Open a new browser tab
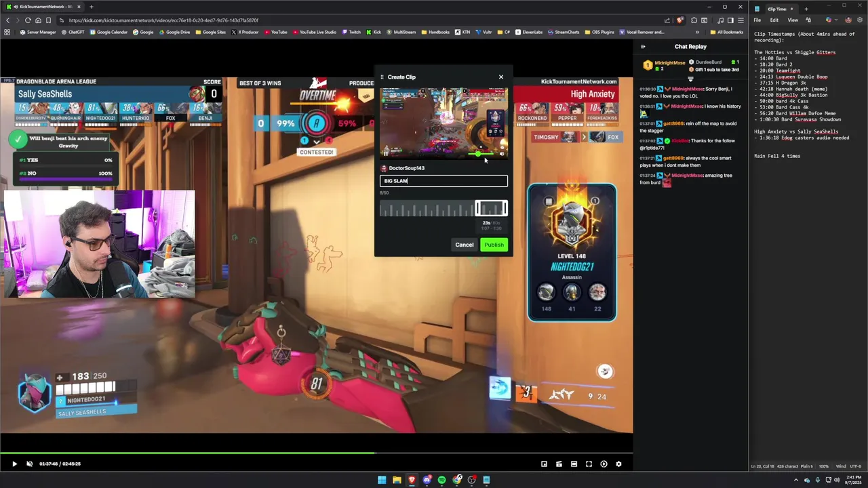The image size is (868, 488). (91, 7)
